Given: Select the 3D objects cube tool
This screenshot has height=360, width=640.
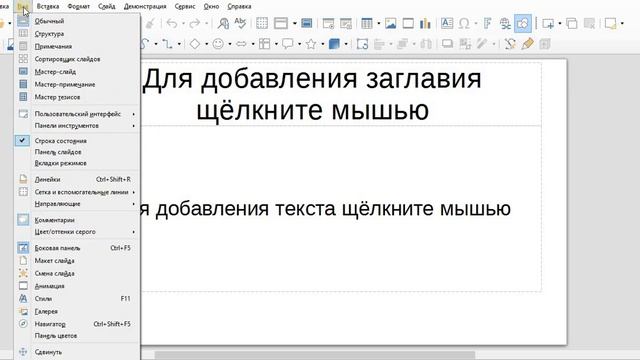Looking at the screenshot, I should (x=334, y=44).
